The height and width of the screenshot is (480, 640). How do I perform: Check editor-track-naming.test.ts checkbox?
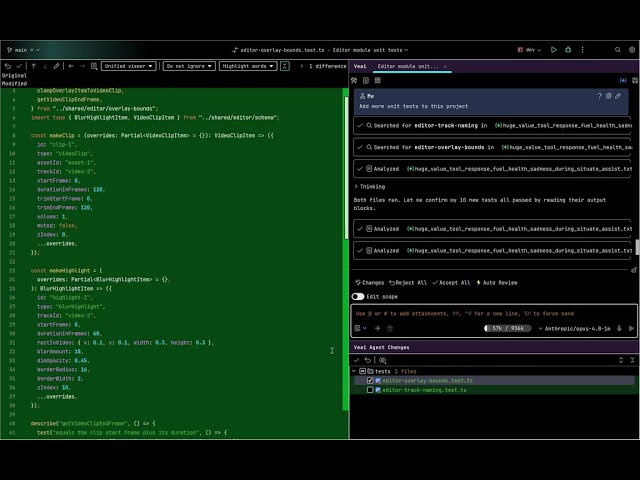(370, 390)
